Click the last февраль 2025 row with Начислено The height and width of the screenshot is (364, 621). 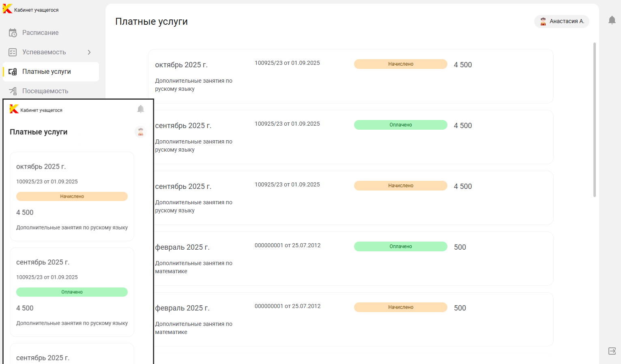(x=351, y=319)
